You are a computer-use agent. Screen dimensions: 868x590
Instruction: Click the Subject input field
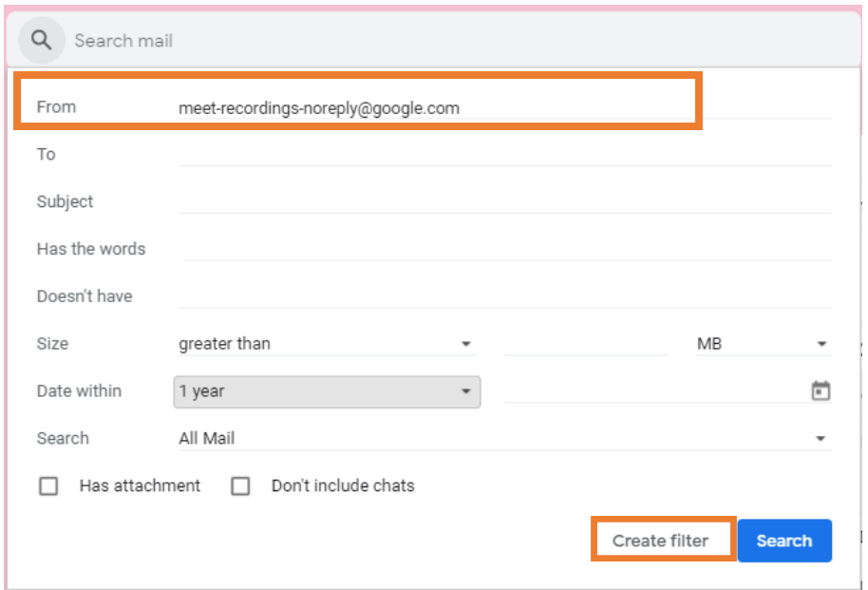pos(427,201)
